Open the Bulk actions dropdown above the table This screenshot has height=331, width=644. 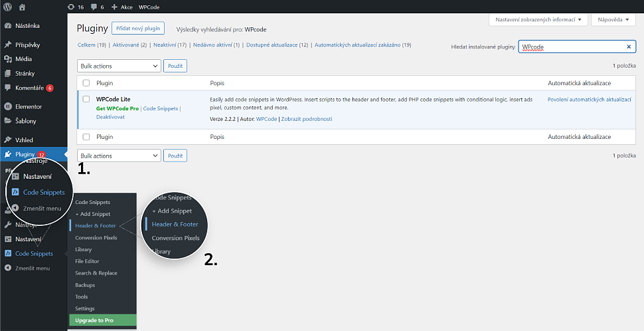(119, 66)
